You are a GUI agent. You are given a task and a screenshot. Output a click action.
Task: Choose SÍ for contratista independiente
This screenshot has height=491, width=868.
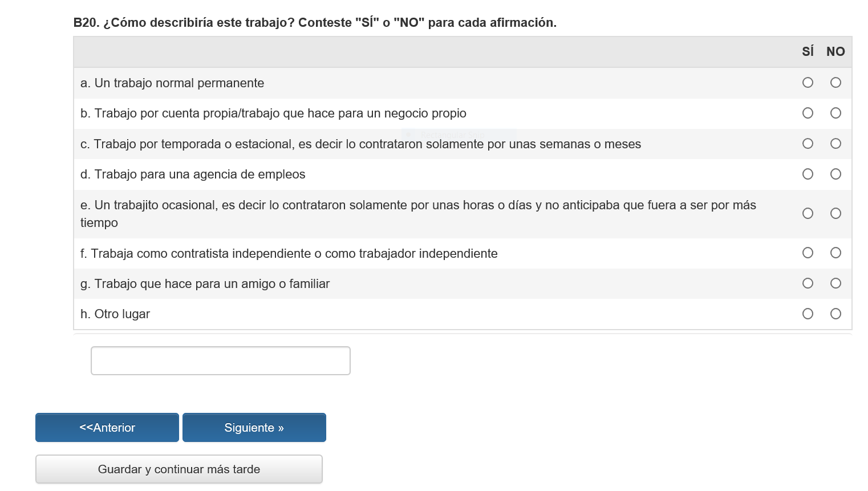(808, 253)
